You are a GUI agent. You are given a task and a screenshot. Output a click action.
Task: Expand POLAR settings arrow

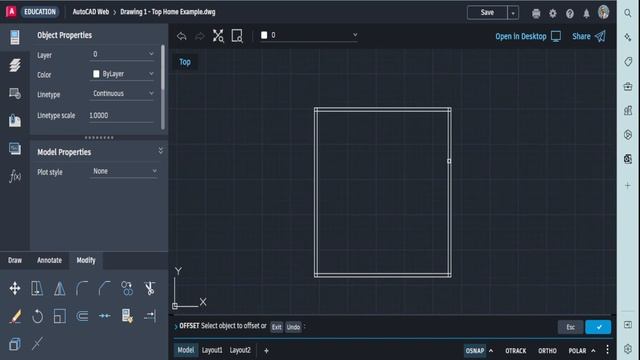[x=593, y=351]
